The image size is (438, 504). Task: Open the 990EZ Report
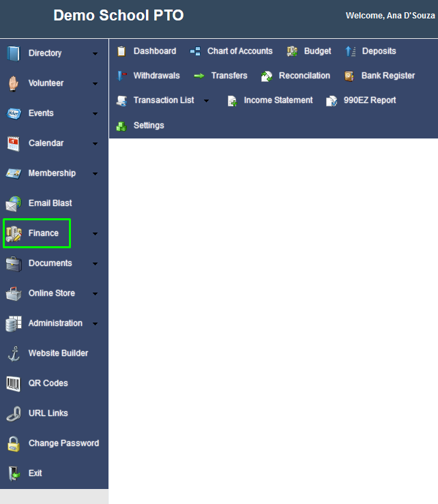[370, 100]
